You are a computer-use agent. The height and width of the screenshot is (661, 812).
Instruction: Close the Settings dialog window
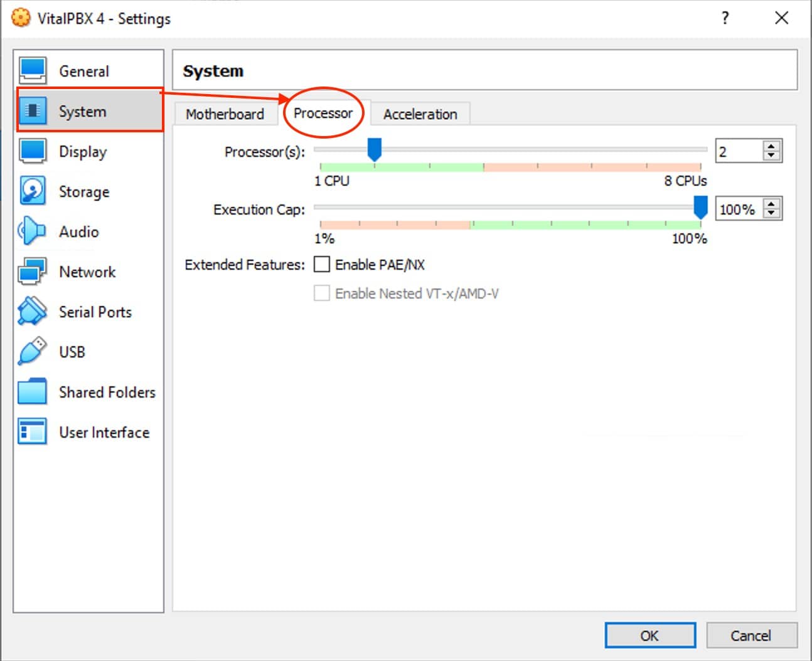pyautogui.click(x=781, y=18)
